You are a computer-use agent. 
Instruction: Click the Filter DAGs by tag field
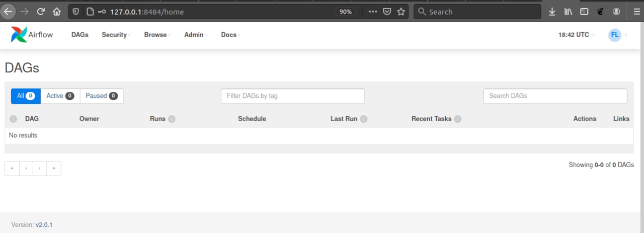(x=293, y=96)
